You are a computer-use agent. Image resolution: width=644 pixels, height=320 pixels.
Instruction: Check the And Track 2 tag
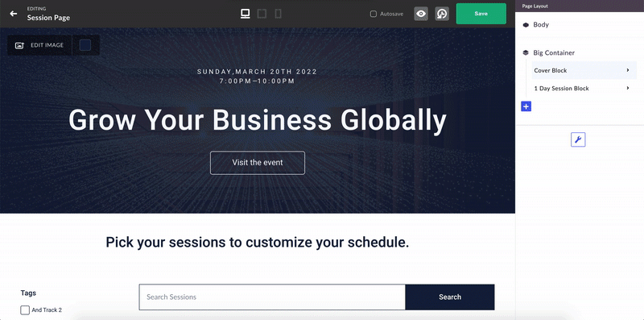(x=25, y=310)
